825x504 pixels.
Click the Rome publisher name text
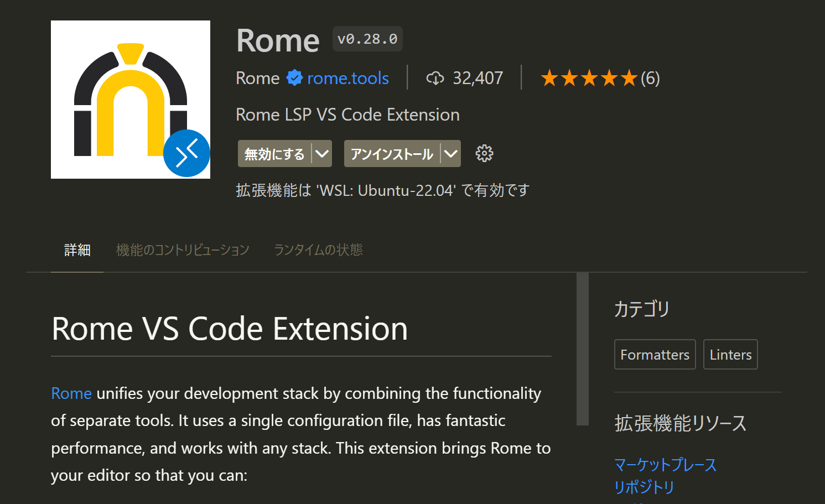click(x=258, y=78)
